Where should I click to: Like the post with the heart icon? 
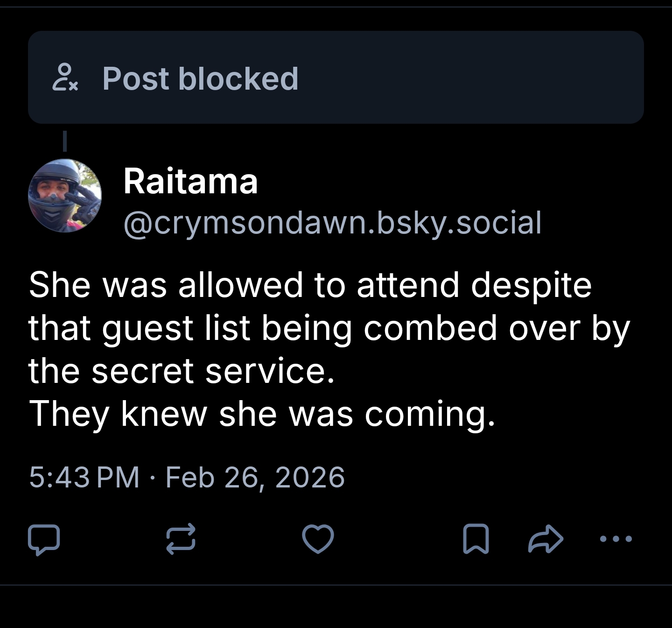click(x=318, y=539)
